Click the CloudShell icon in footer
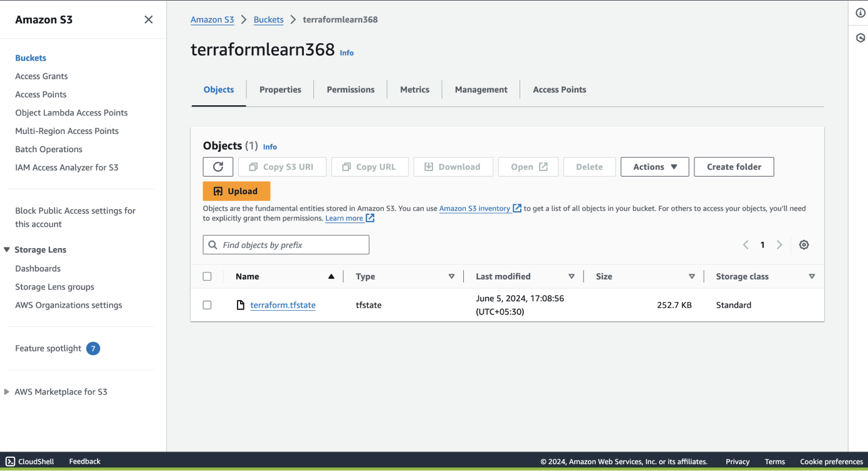 pos(11,462)
